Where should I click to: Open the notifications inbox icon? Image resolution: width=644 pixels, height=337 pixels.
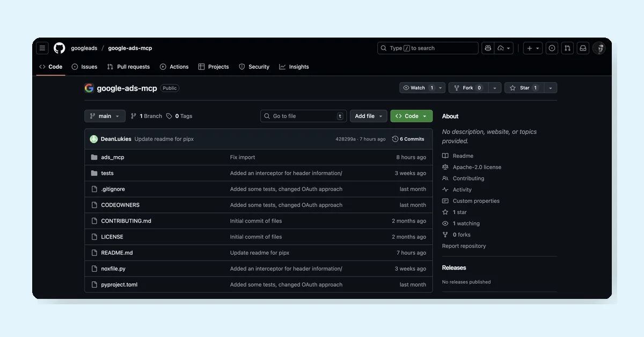583,48
